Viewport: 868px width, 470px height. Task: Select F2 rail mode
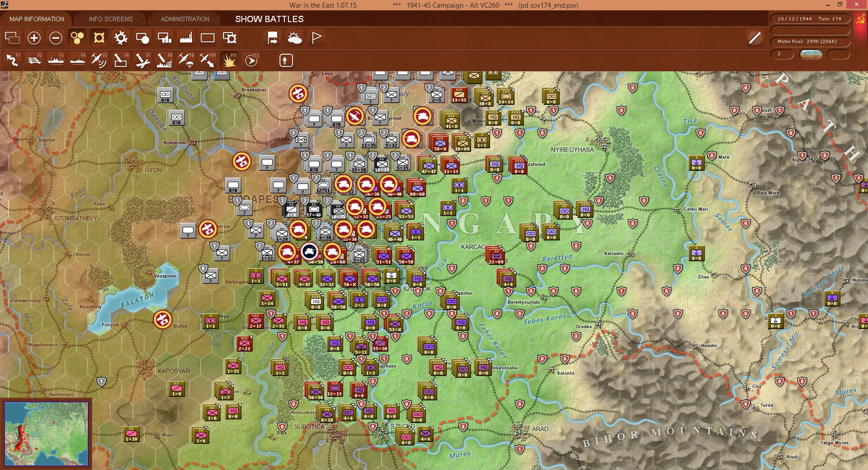click(34, 60)
